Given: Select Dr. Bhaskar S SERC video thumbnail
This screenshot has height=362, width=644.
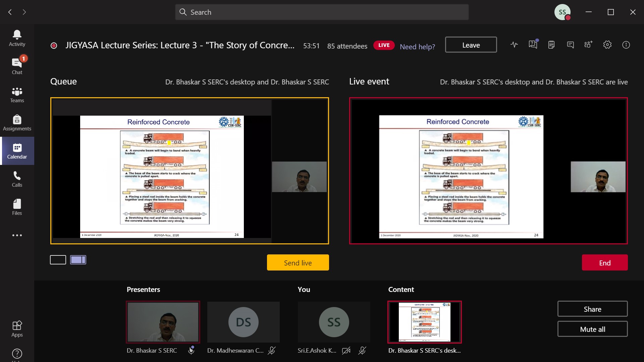Looking at the screenshot, I should [163, 322].
